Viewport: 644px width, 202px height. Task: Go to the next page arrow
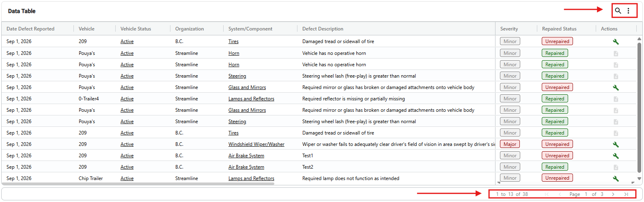coord(613,194)
